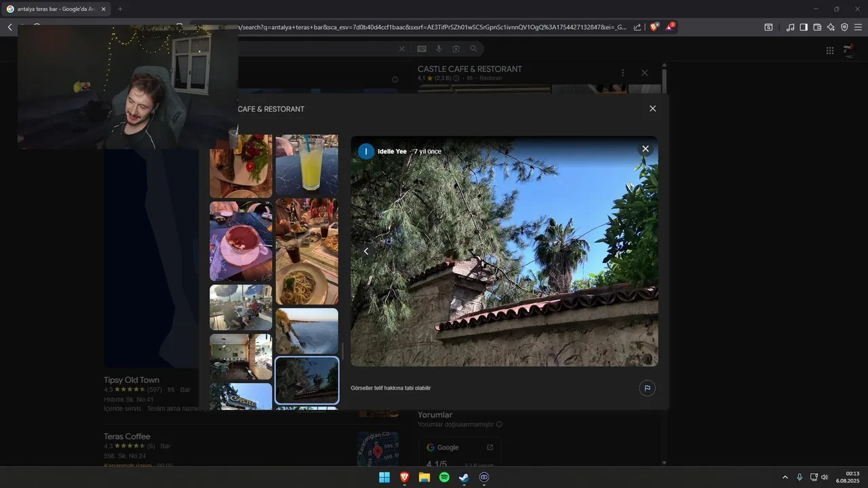Open Leo AI sparkle icon
Screen dimensions: 868x488
831,27
